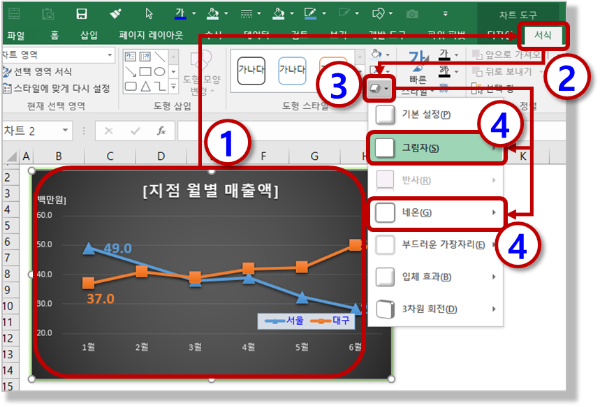The image size is (600, 407).
Task: Open the 3차원 회전(D) submenu
Action: (435, 309)
